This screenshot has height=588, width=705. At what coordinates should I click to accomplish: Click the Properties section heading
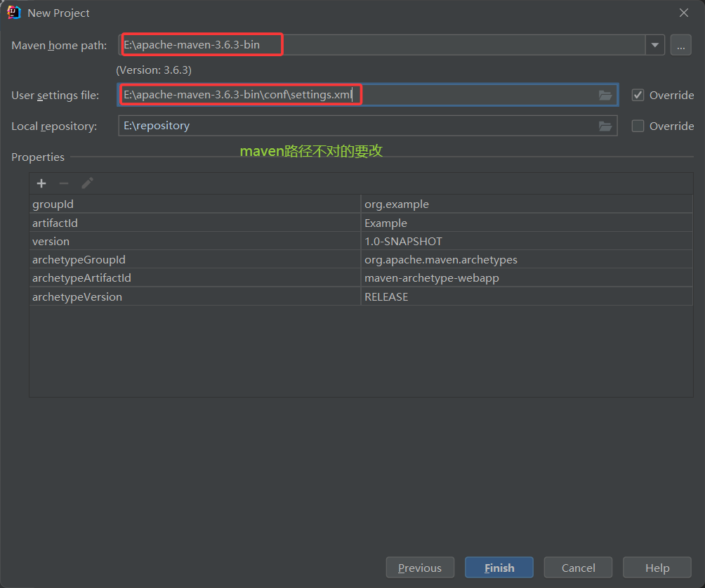38,157
